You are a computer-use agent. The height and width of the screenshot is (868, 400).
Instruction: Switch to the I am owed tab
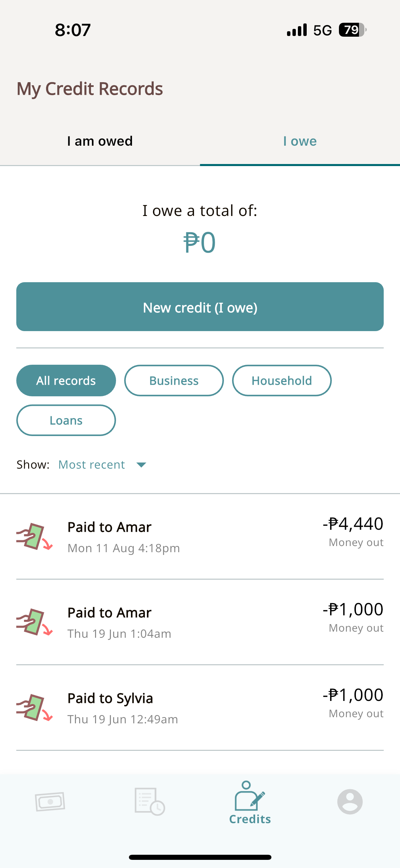pyautogui.click(x=100, y=141)
